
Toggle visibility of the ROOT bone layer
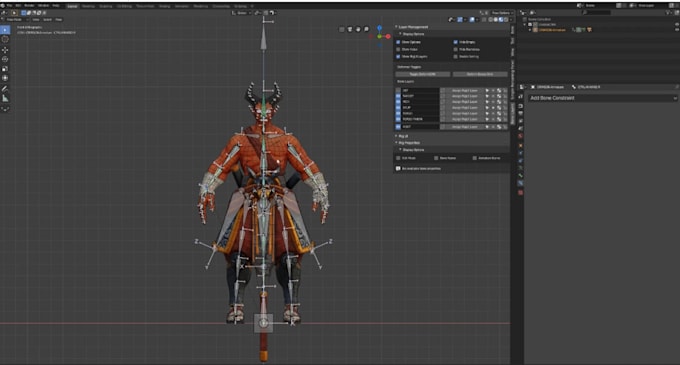[398, 127]
